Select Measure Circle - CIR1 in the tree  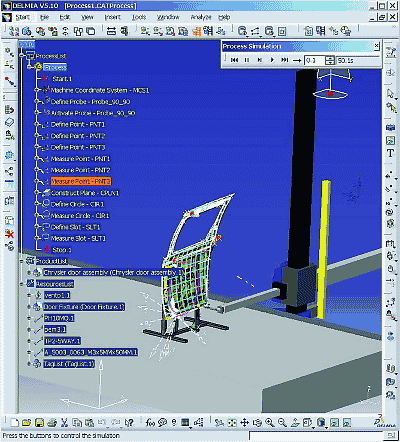point(80,216)
